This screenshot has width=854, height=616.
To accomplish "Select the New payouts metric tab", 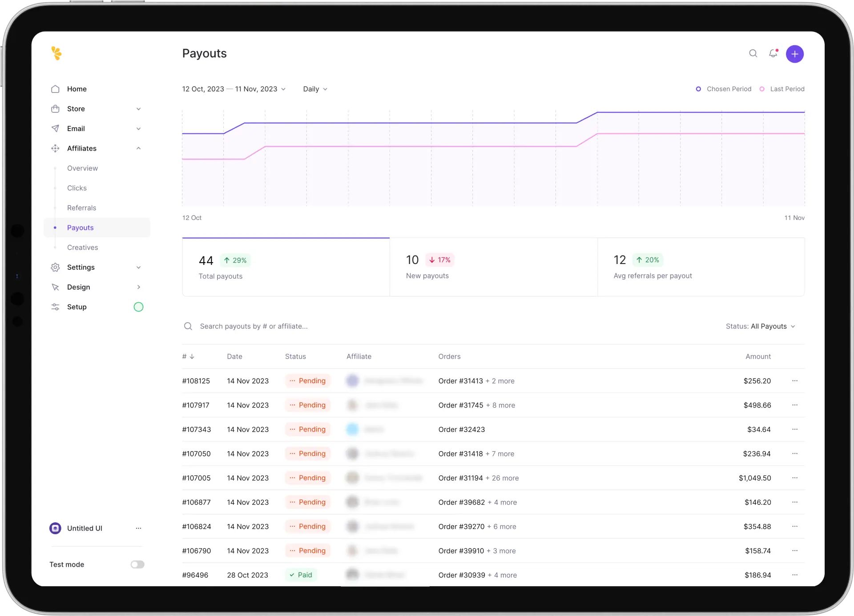I will pos(493,267).
